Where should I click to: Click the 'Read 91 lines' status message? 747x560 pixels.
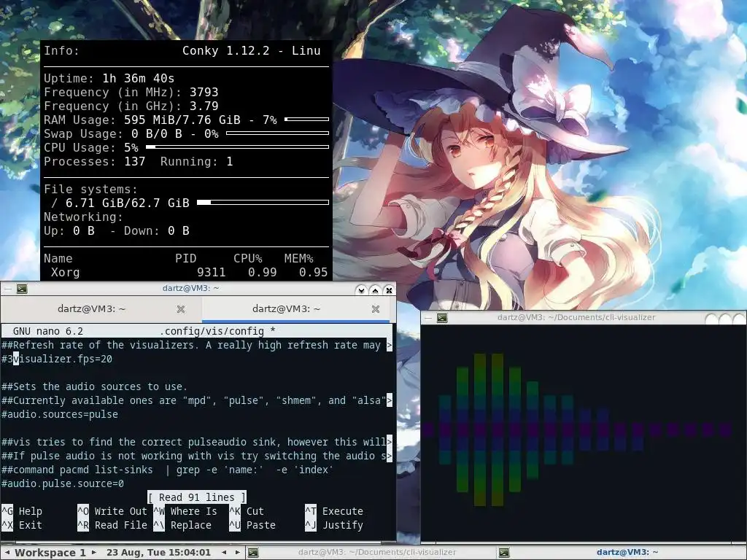[x=197, y=497]
